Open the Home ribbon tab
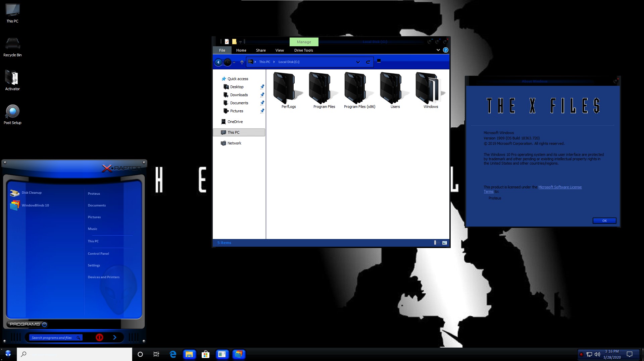This screenshot has width=644, height=361. pyautogui.click(x=241, y=50)
